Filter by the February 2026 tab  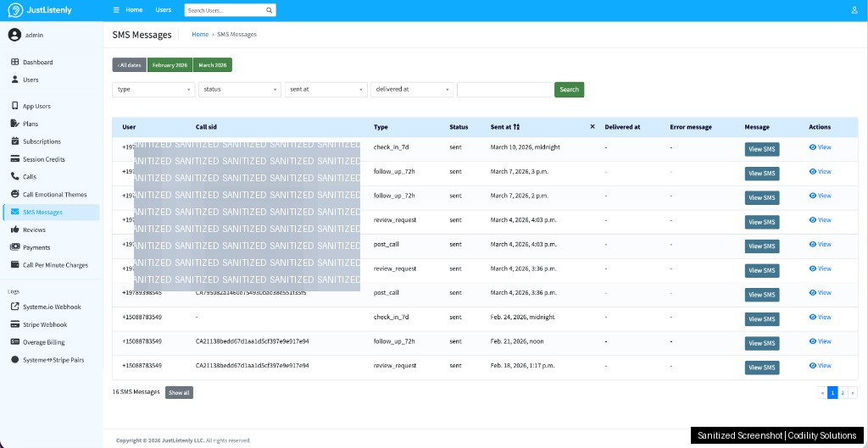[x=170, y=64]
